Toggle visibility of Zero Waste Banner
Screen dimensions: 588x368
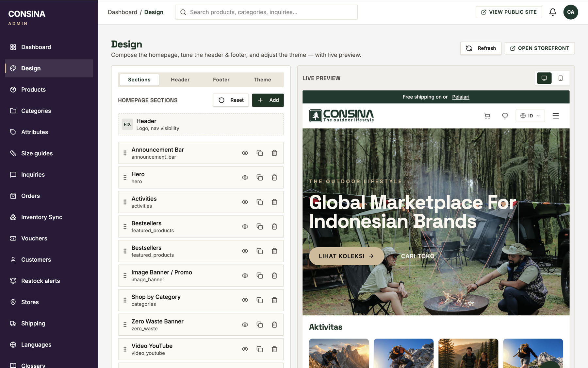245,324
